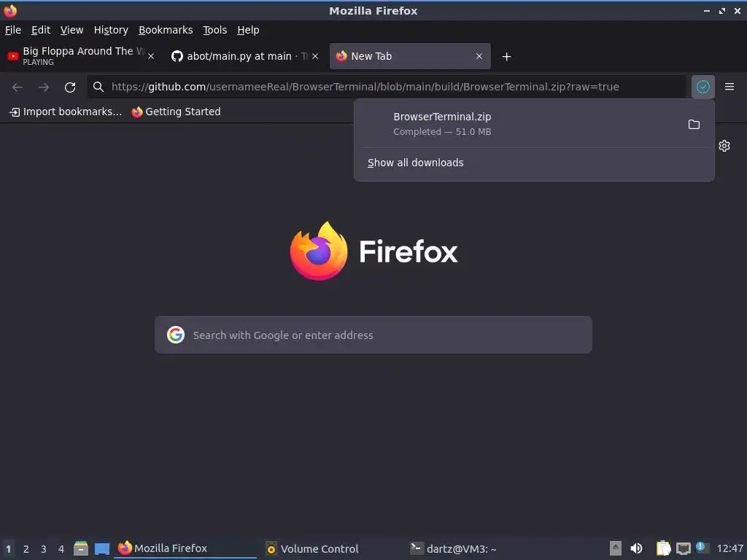Open the file manager from the taskbar
The width and height of the screenshot is (747, 560).
click(x=80, y=548)
